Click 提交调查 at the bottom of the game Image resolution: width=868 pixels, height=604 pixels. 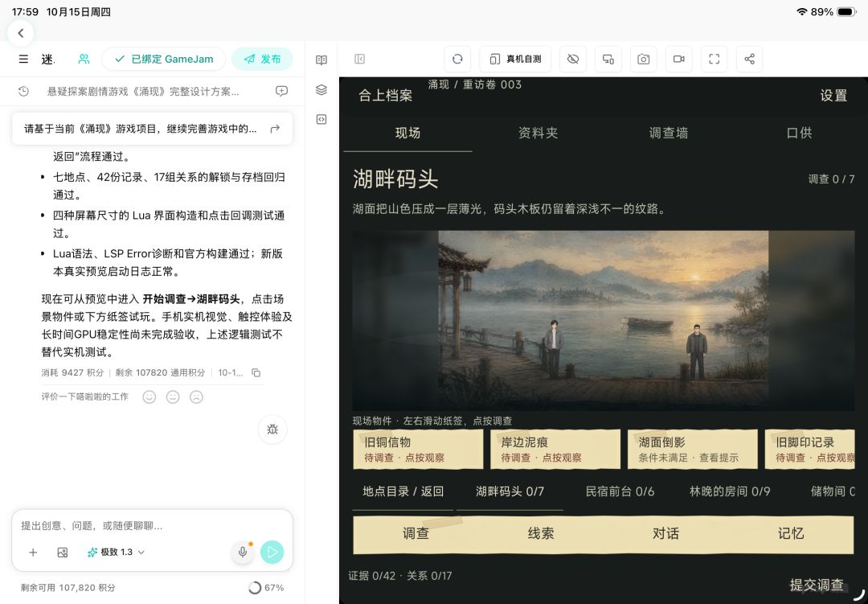pos(817,585)
